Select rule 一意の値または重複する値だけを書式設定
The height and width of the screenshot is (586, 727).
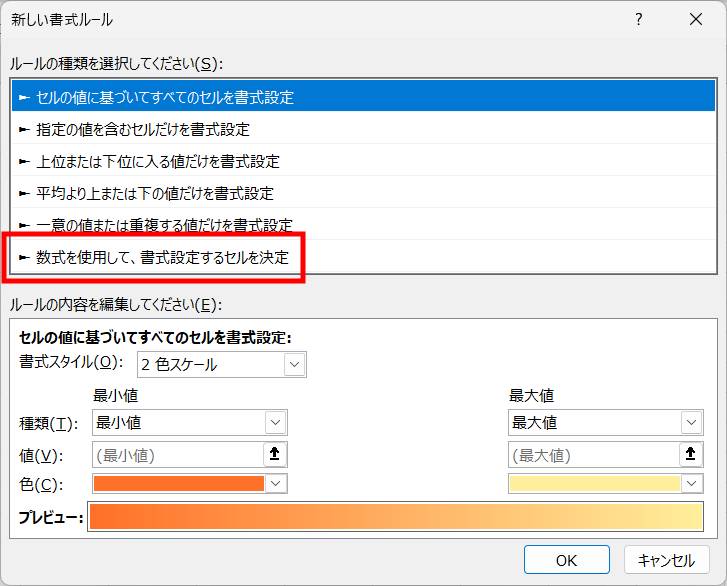click(364, 225)
